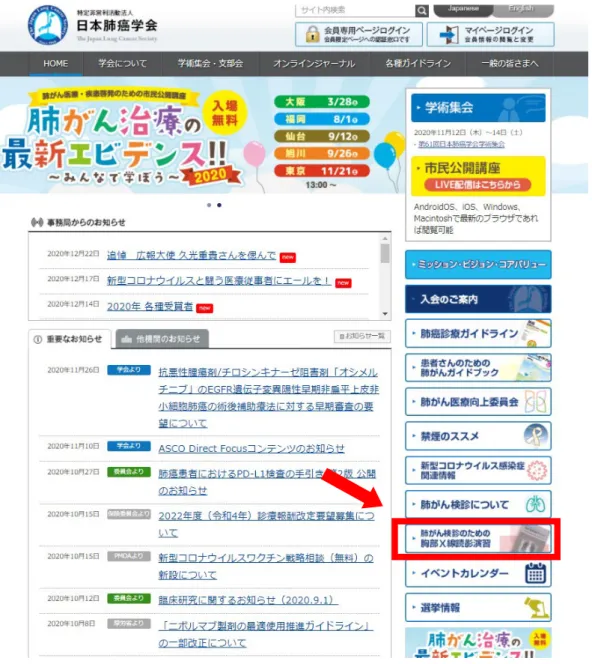Open 学会について menu

[x=123, y=64]
